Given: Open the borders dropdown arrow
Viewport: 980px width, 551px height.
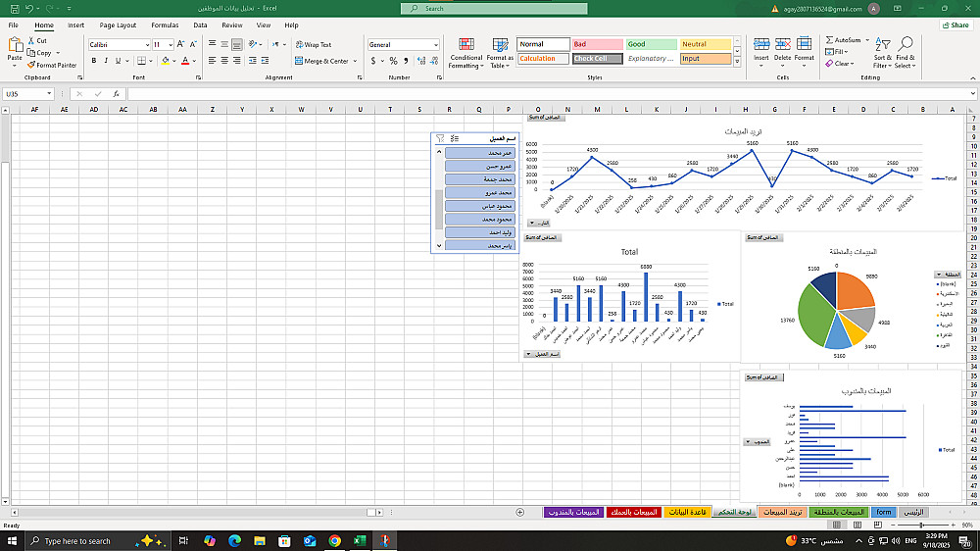Looking at the screenshot, I should [x=151, y=62].
